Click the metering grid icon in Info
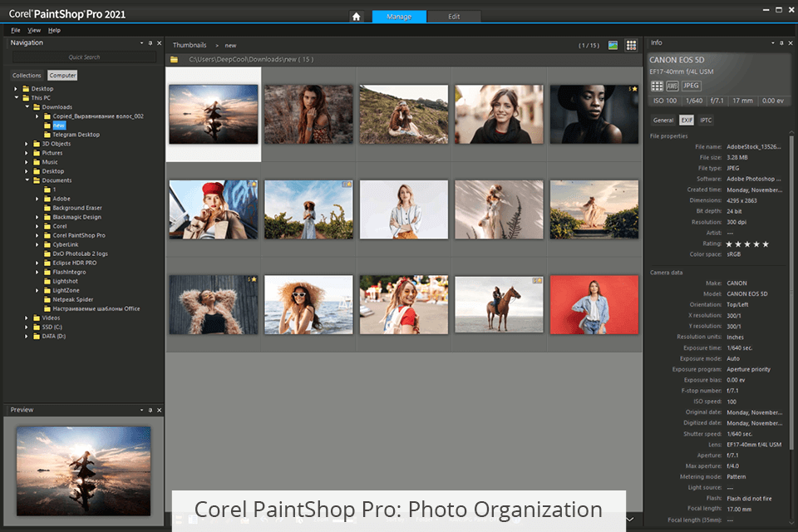798x532 pixels. click(x=657, y=86)
